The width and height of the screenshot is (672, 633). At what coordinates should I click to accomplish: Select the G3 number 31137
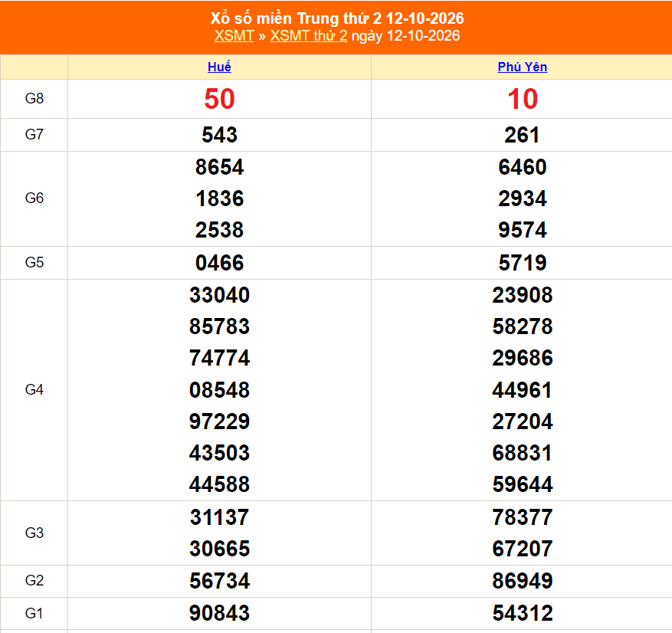coord(219,517)
